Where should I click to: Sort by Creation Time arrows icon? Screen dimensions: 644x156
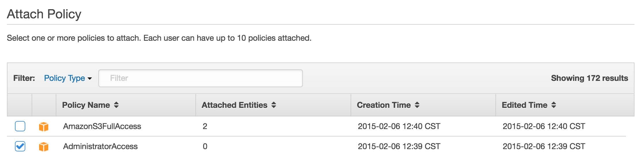point(417,105)
